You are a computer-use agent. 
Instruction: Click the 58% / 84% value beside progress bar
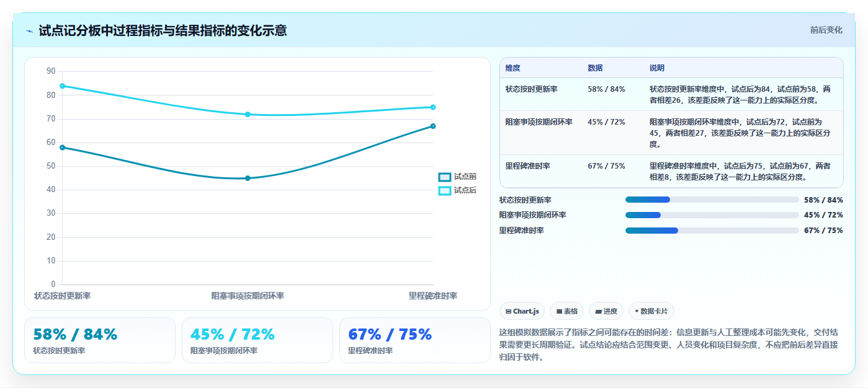pyautogui.click(x=823, y=200)
